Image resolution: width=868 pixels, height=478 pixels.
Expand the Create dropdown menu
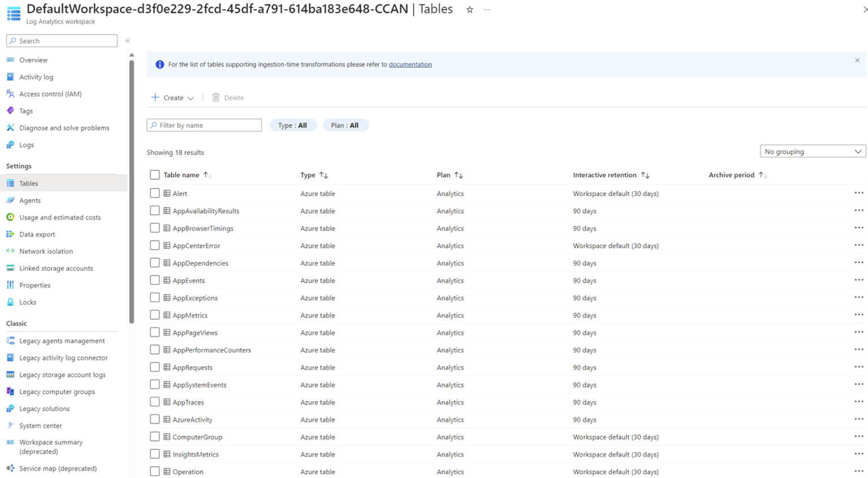pyautogui.click(x=173, y=98)
